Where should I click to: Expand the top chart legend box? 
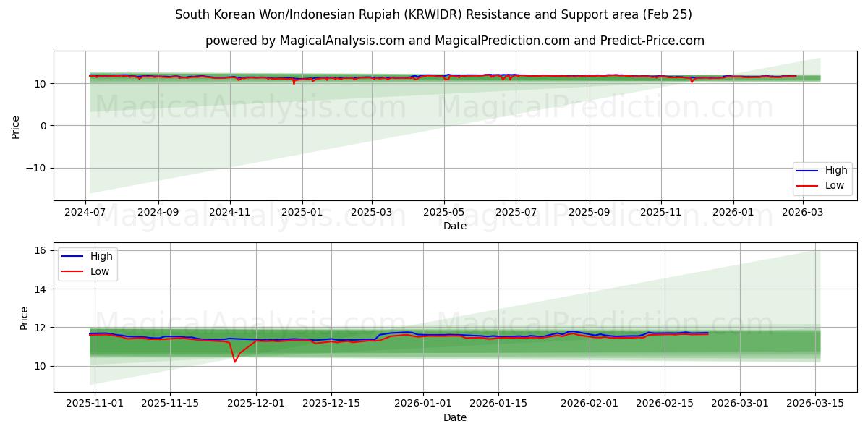tap(823, 177)
